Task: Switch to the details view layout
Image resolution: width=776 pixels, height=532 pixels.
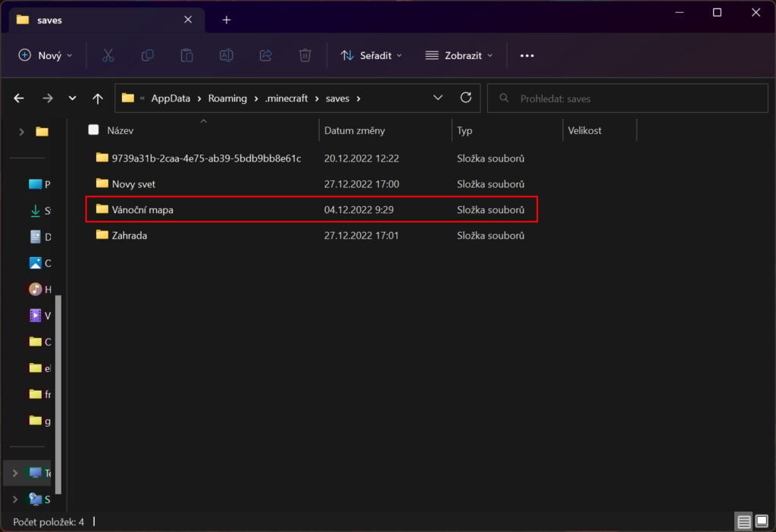Action: pos(743,521)
